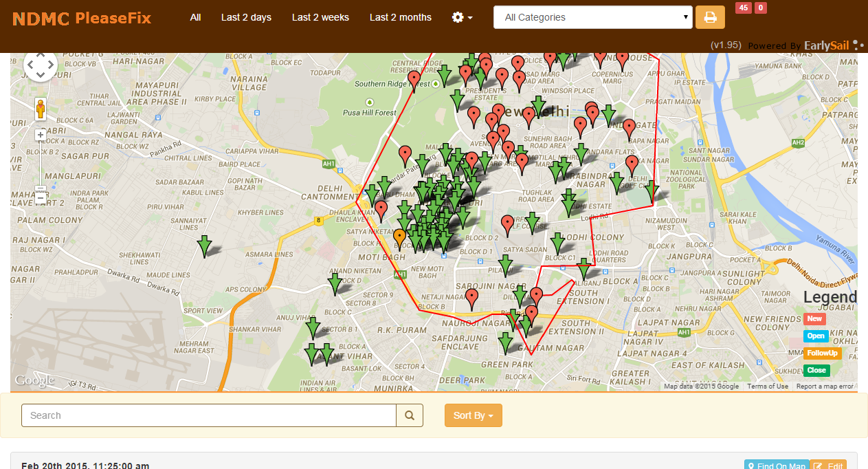The width and height of the screenshot is (868, 469).
Task: Select green marker near Anand Niketan
Action: tap(335, 284)
